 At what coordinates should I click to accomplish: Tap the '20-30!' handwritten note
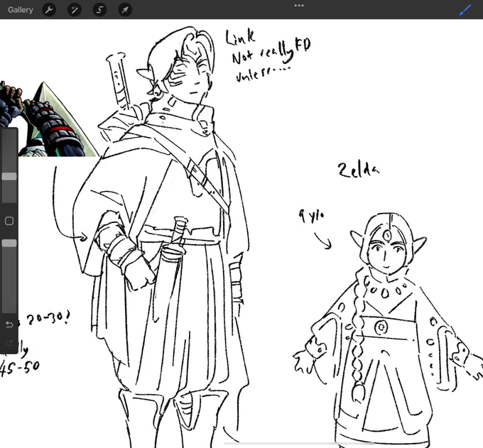48,319
